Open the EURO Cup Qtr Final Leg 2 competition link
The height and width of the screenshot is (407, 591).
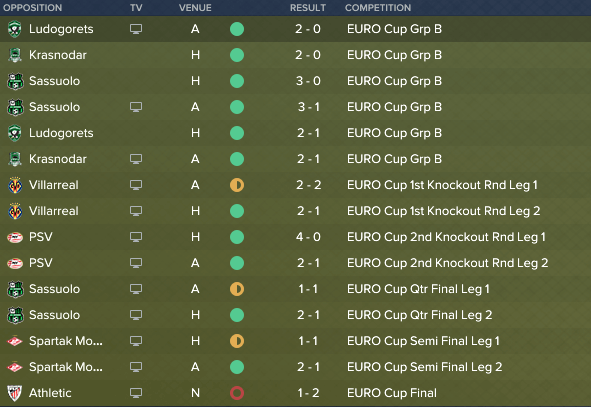(420, 315)
